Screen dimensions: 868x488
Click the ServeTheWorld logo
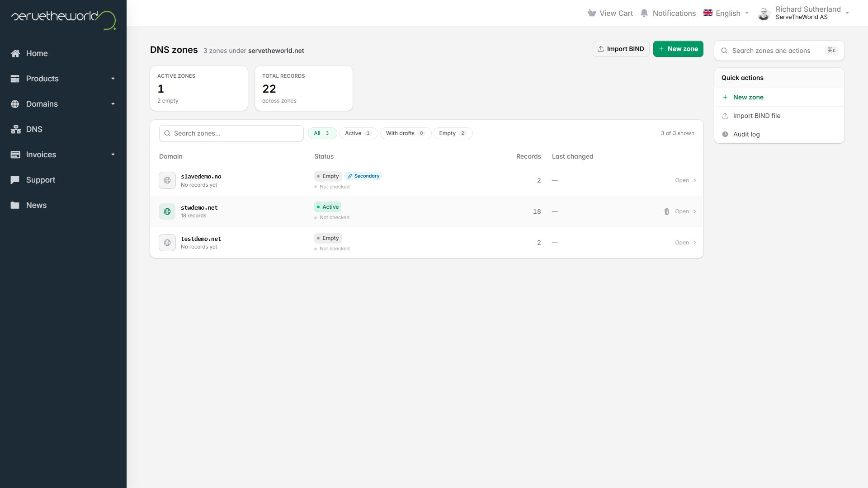pyautogui.click(x=63, y=20)
